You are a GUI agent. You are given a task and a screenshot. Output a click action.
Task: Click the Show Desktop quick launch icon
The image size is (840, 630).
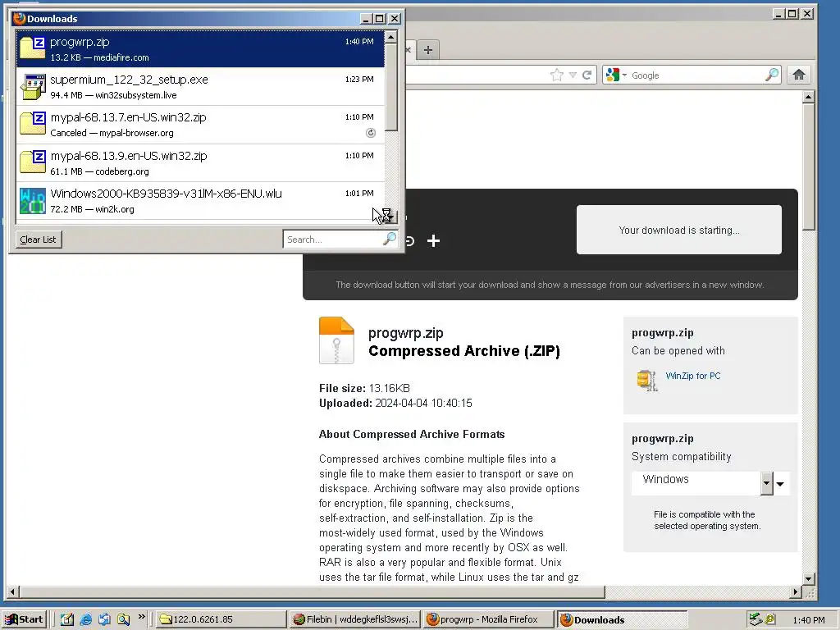pos(67,620)
